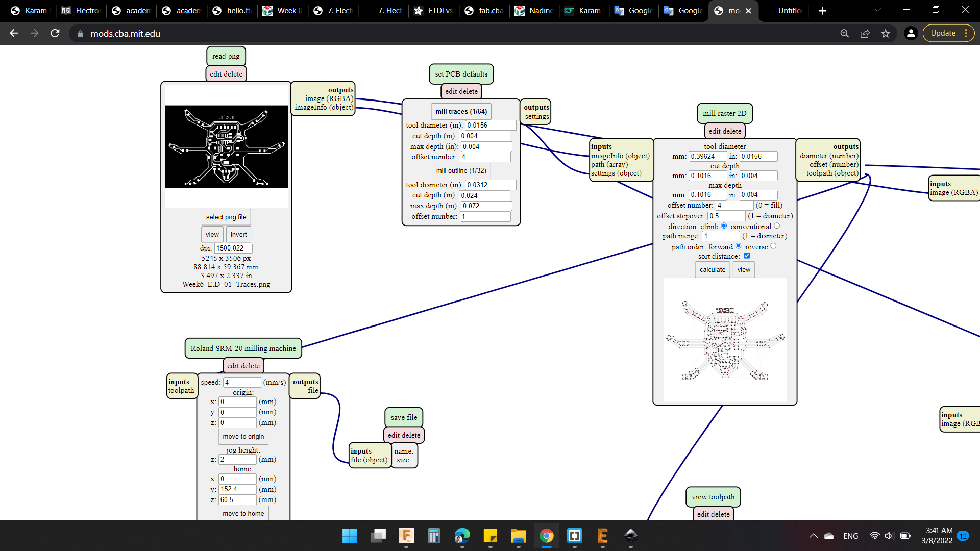Click view in read png module
Screen dimensions: 980x551
212,234
